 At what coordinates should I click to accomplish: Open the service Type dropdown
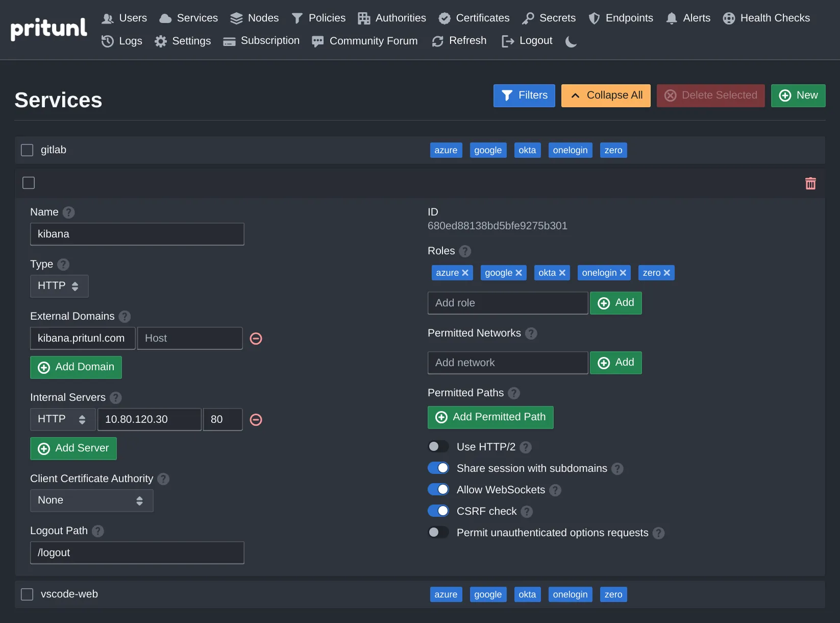tap(59, 286)
